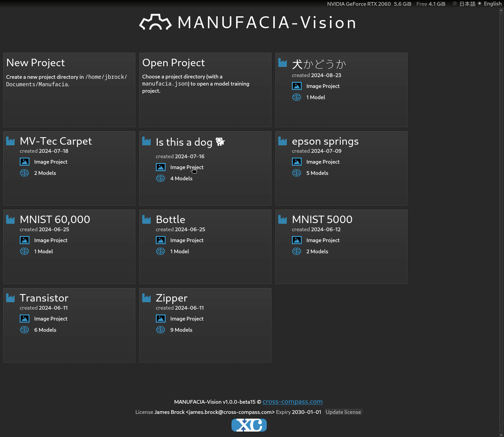Click brain model icon in epson springs card
Screen dimensions: 504x437
(297, 173)
